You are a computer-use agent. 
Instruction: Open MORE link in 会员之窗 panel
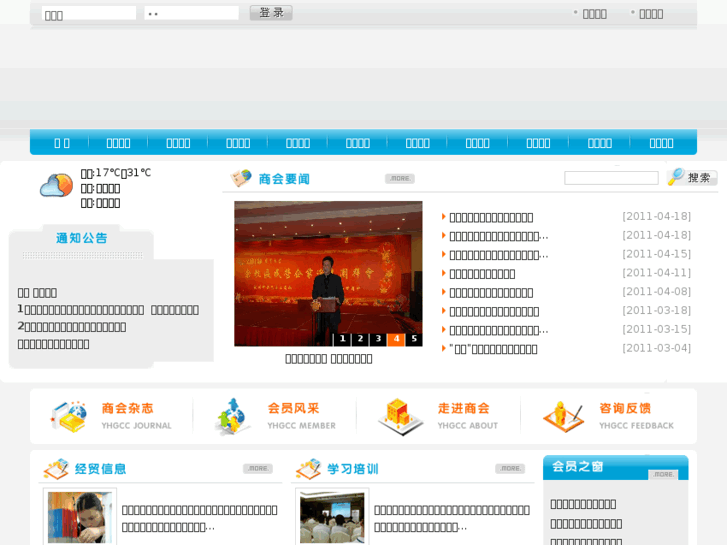click(x=663, y=474)
